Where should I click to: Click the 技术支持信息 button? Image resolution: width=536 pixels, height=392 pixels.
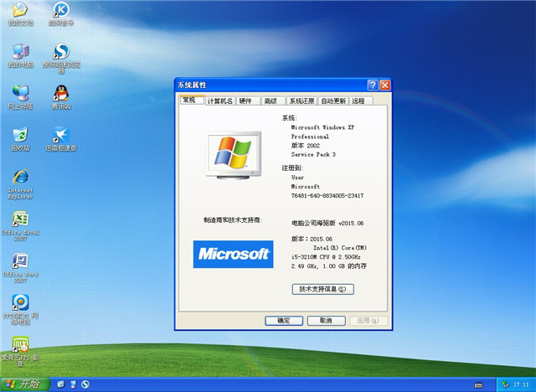click(x=322, y=289)
